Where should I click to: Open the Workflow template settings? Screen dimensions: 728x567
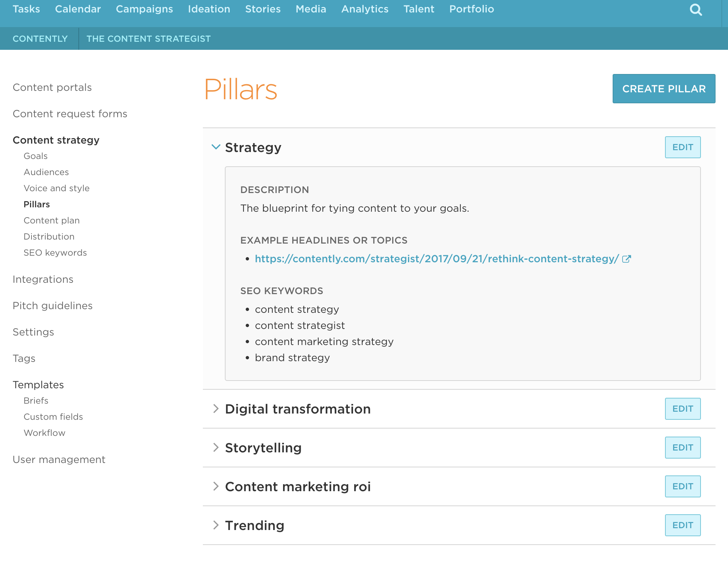pos(44,433)
